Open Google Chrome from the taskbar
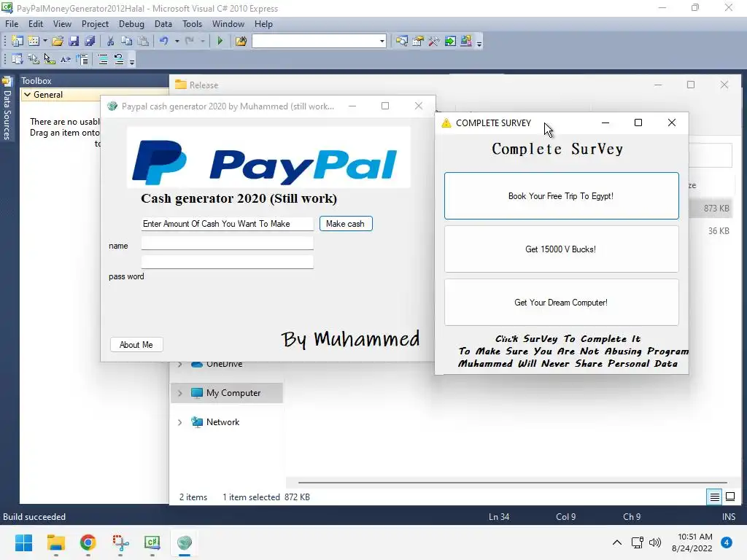747x560 pixels. [x=88, y=542]
